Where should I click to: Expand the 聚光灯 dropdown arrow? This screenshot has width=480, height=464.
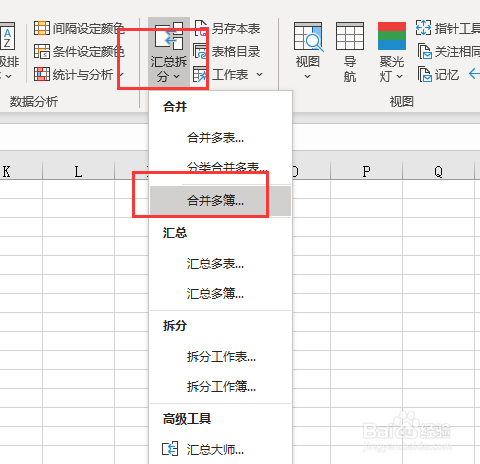click(x=400, y=77)
